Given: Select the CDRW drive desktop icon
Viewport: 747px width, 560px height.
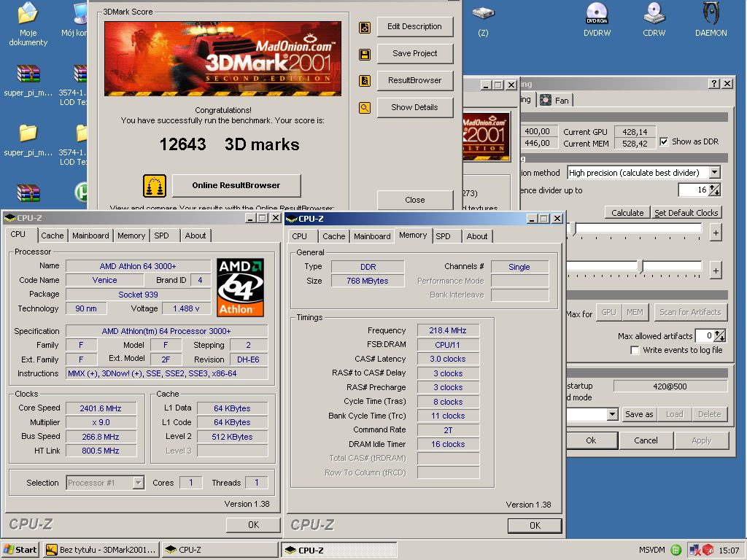Looking at the screenshot, I should point(654,13).
